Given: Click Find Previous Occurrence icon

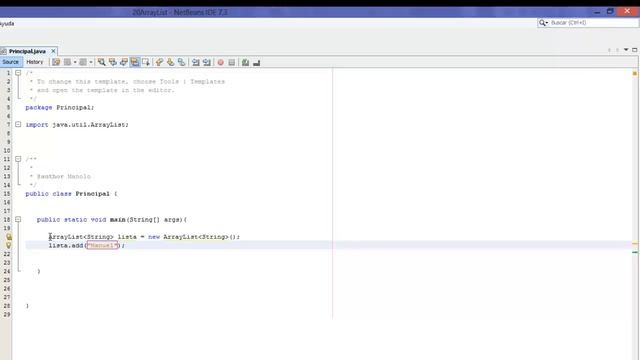Looking at the screenshot, I should (x=113, y=62).
